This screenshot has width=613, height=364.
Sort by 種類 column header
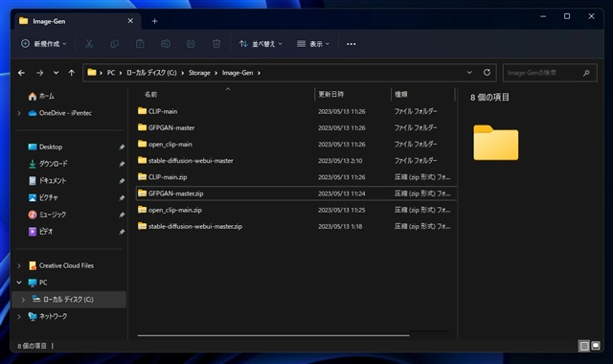400,94
